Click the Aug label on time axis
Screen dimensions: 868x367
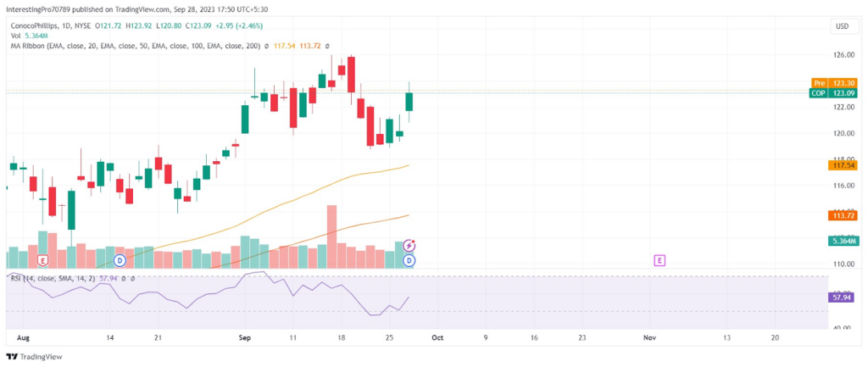click(x=23, y=337)
